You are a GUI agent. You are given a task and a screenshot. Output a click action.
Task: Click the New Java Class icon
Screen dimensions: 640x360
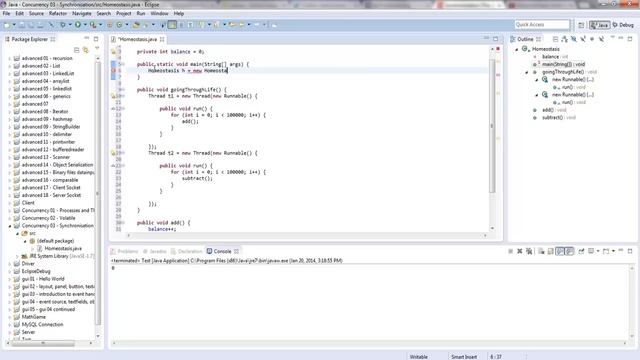119,25
